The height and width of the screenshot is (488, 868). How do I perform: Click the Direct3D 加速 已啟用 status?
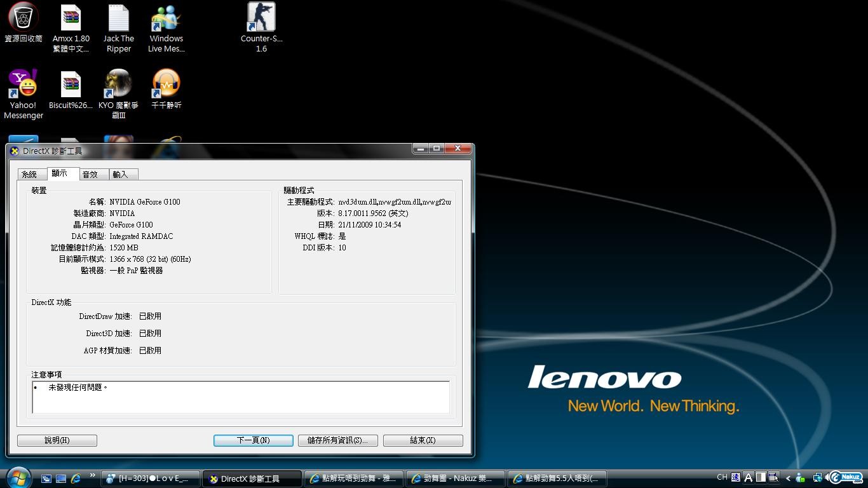[x=150, y=334]
